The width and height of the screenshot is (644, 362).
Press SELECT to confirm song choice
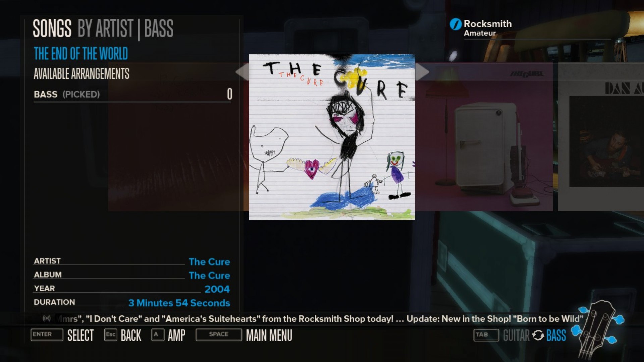click(x=80, y=335)
